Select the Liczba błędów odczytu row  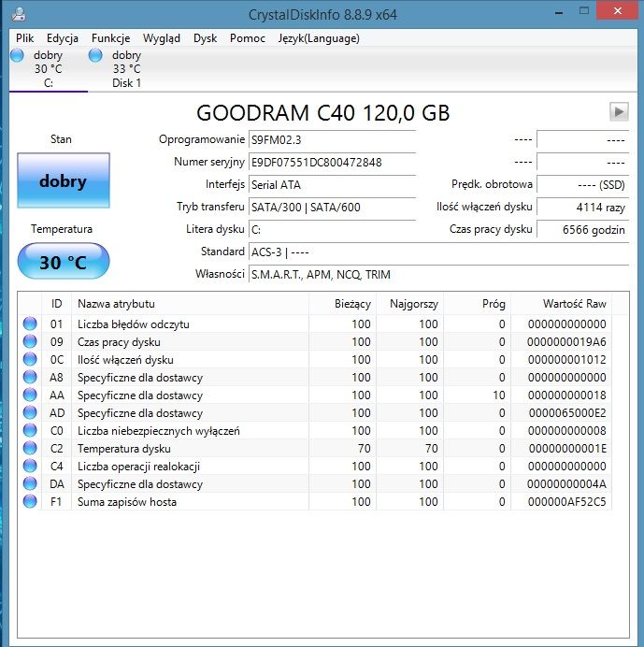point(315,323)
